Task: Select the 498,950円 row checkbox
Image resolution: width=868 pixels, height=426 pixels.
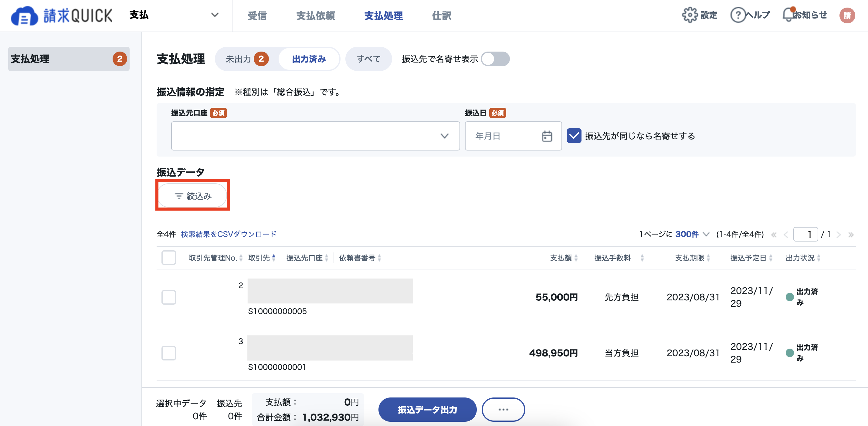Action: pos(168,353)
